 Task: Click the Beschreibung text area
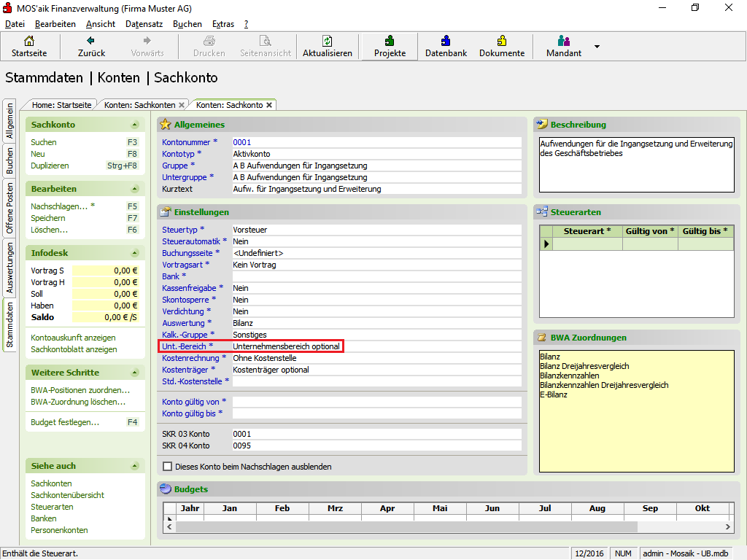636,165
